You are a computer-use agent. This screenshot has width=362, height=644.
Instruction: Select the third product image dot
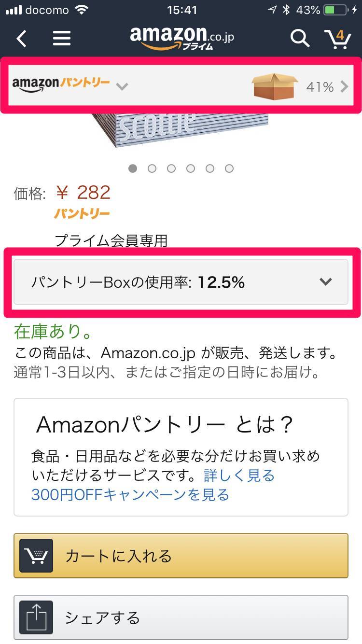point(171,168)
